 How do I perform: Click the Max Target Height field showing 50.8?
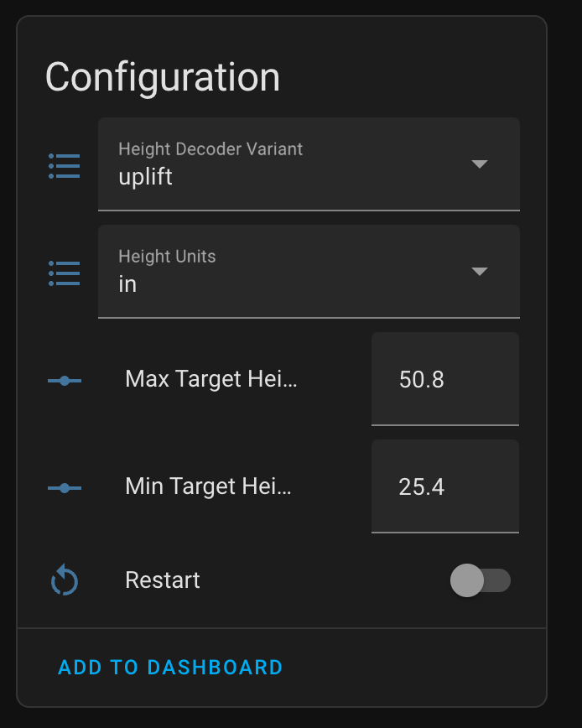[x=445, y=379]
